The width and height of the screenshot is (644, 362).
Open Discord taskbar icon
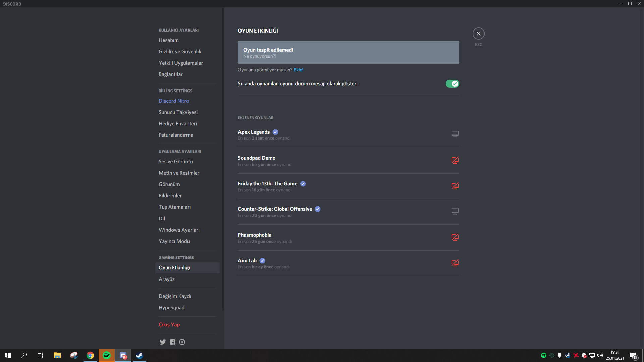pos(123,355)
